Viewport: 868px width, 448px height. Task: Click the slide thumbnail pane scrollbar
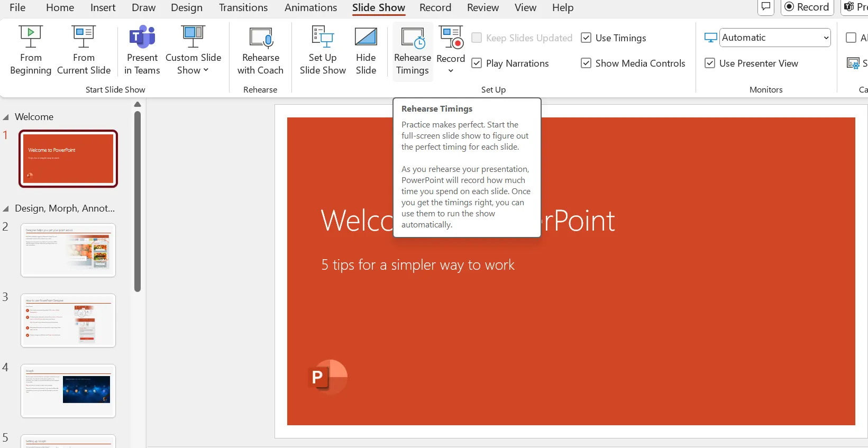pyautogui.click(x=138, y=201)
